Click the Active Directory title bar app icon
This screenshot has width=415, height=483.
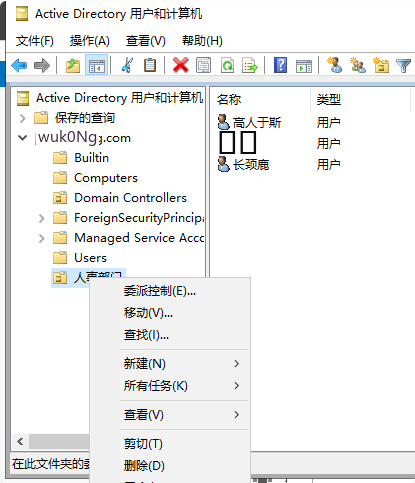click(22, 14)
